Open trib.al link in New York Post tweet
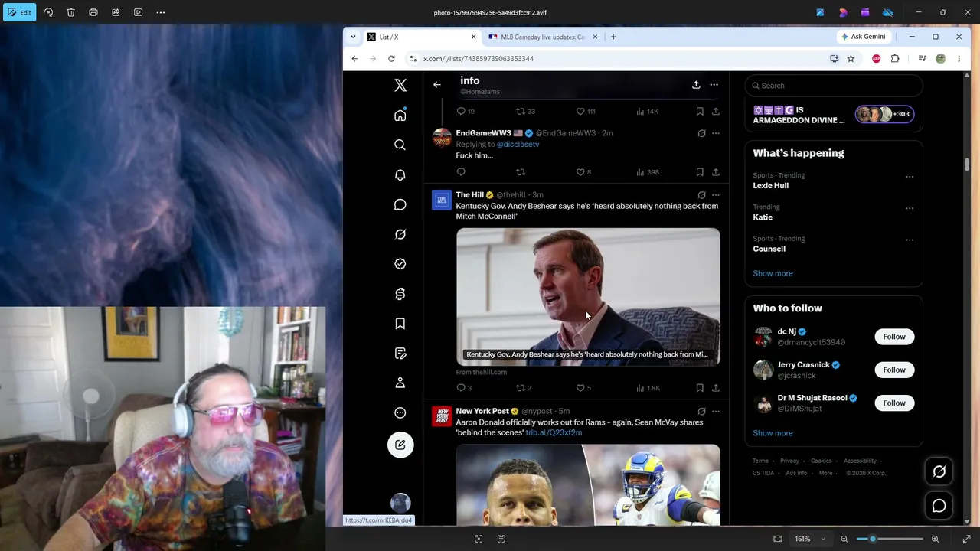Viewport: 980px width, 551px height. (554, 433)
